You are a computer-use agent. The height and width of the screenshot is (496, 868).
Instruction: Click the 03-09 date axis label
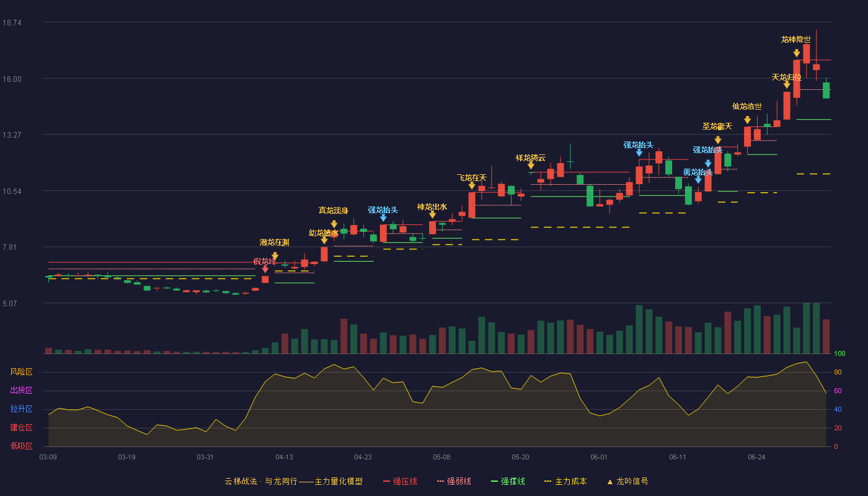(48, 457)
